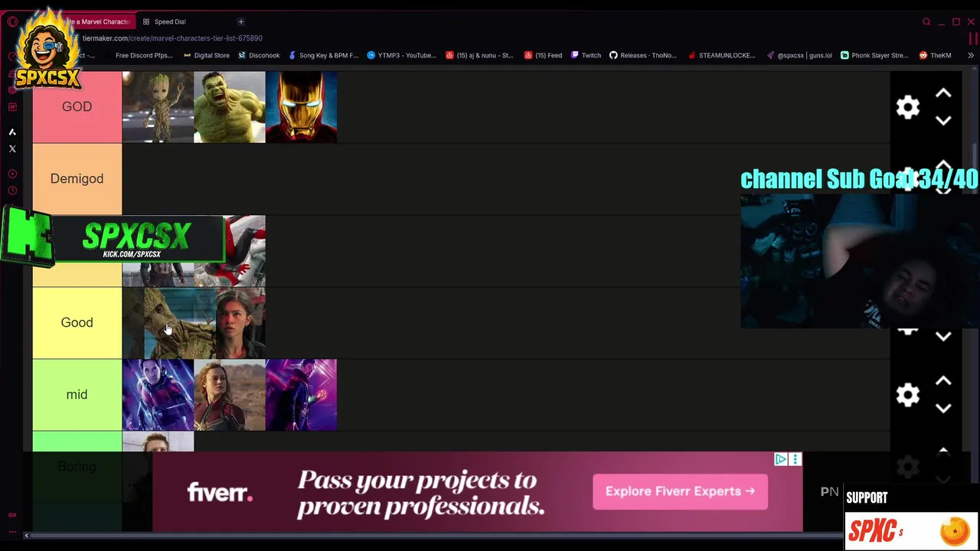Click the GOD tier label
This screenshot has height=551, width=980.
[77, 107]
